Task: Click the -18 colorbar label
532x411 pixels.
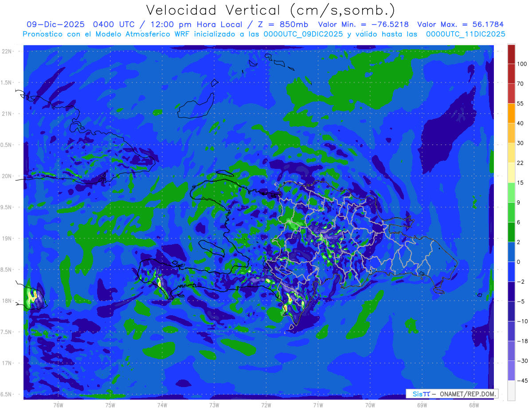Action: [x=522, y=341]
